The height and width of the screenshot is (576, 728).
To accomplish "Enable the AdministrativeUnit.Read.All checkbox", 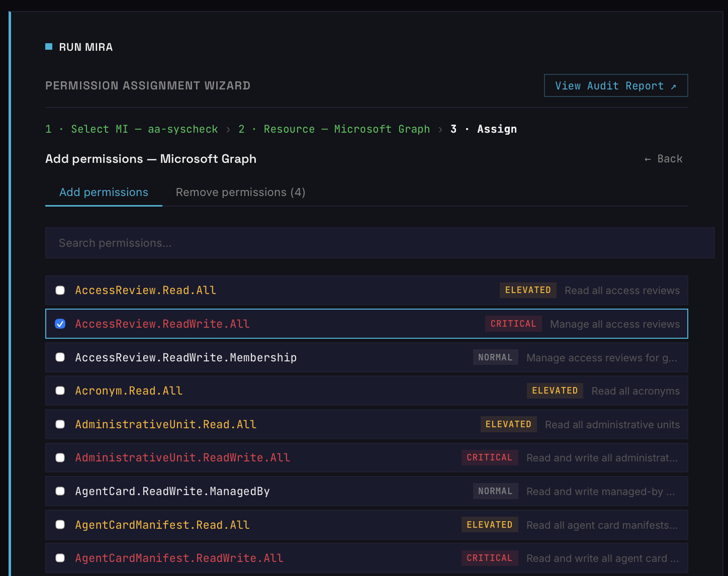I will 60,424.
